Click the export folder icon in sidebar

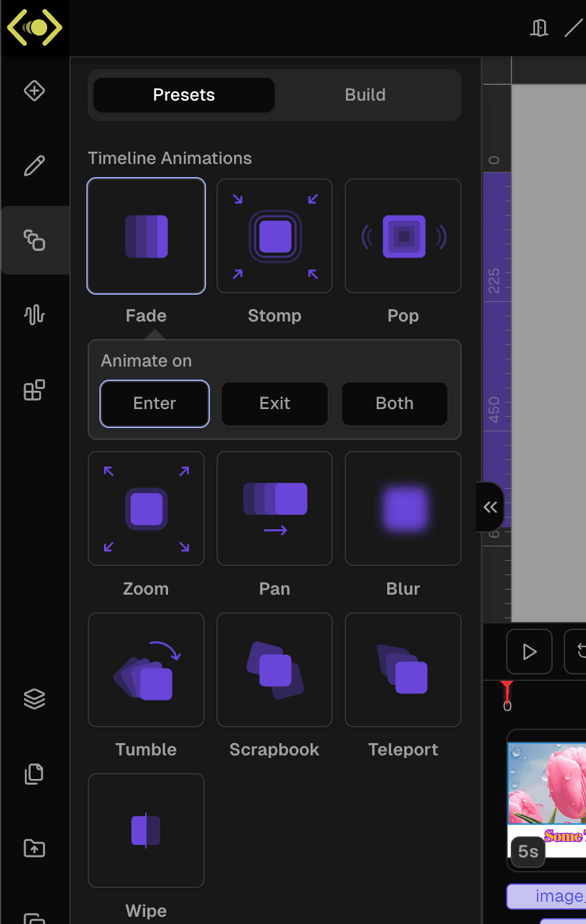34,848
